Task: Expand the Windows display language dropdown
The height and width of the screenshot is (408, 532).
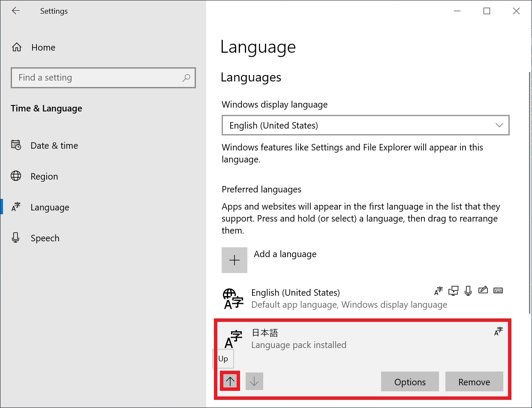Action: (365, 126)
